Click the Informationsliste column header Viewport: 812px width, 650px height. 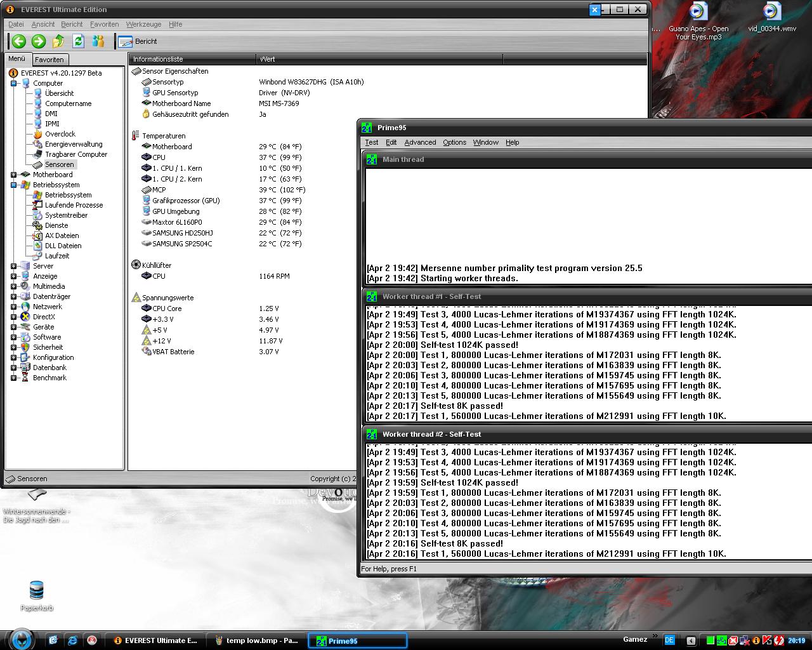(x=193, y=59)
